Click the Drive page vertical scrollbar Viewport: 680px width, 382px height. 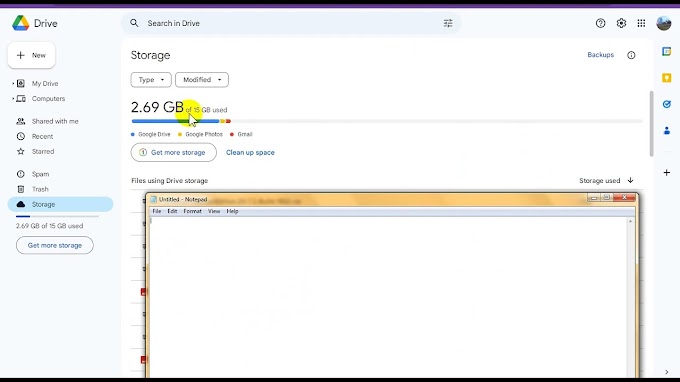[x=651, y=124]
